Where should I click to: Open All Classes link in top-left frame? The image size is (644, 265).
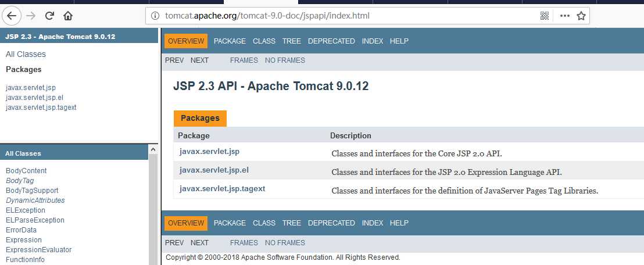(26, 54)
